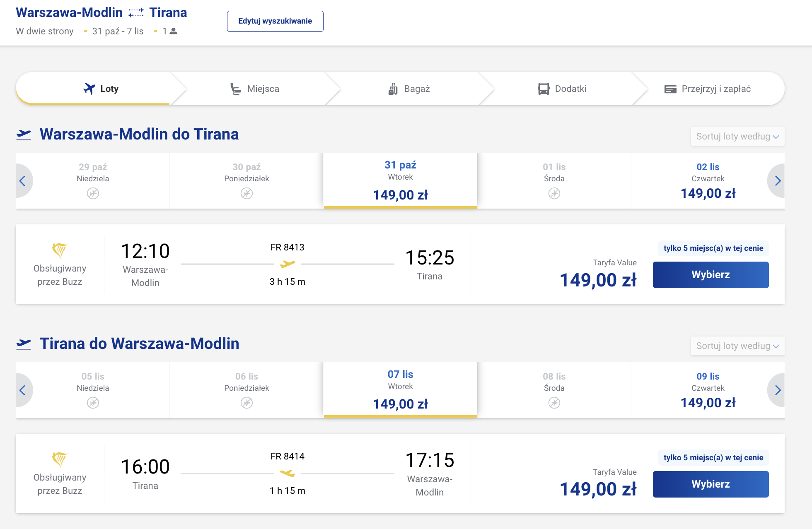Click the passenger icon in search summary
The image size is (812, 529).
pyautogui.click(x=174, y=31)
